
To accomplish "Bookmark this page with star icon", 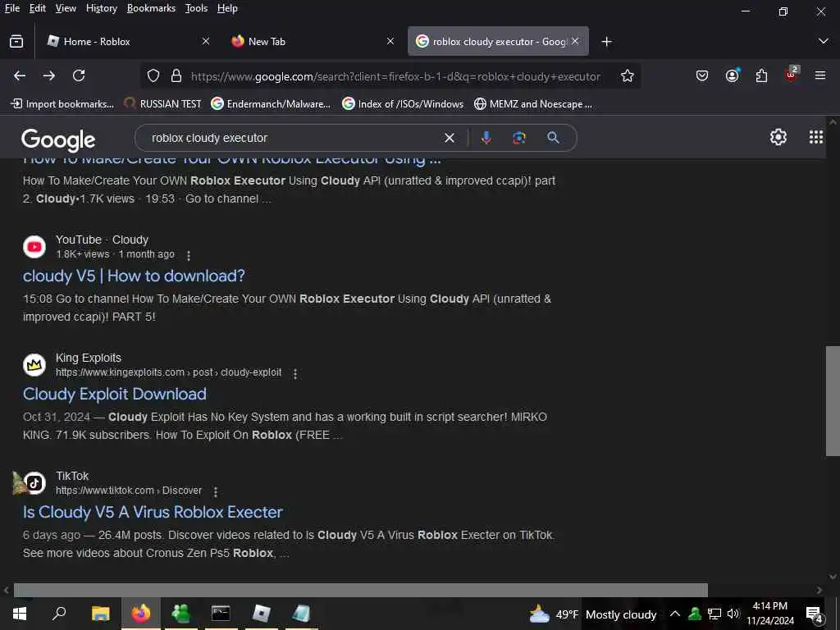I will point(628,76).
